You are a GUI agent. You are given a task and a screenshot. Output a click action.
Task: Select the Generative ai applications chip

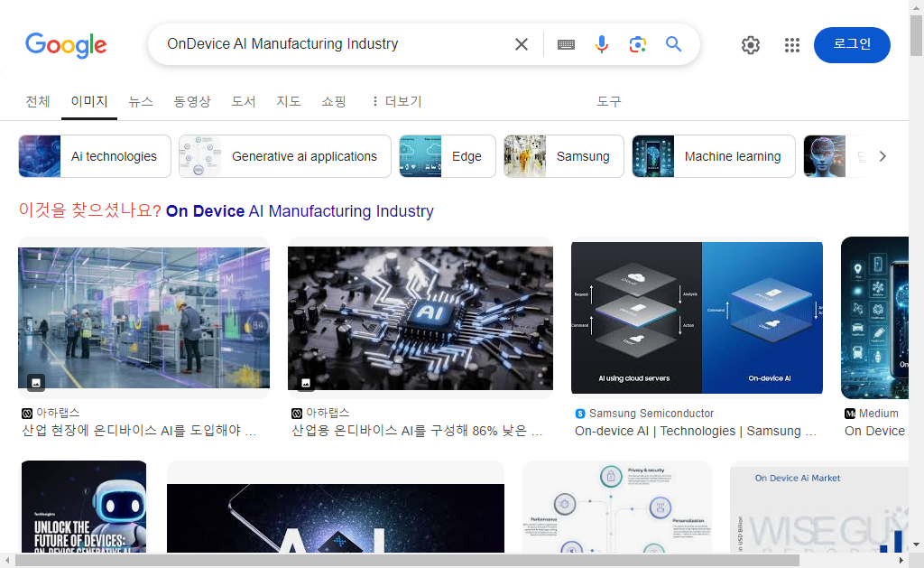point(284,156)
